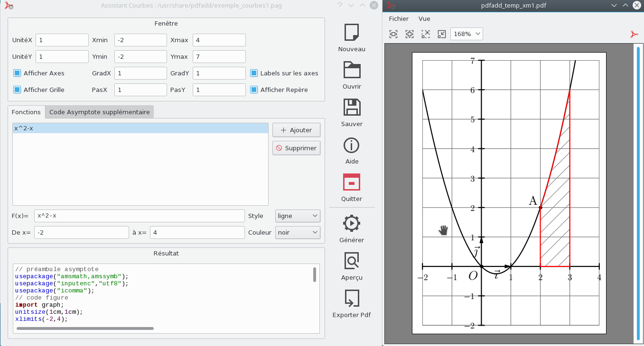The image size is (644, 346).
Task: Click the Résultat horizontal scrollbar
Action: tap(85, 328)
